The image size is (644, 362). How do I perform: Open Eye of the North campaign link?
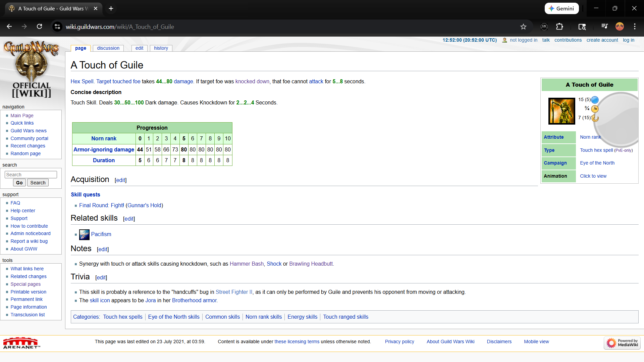click(x=597, y=163)
